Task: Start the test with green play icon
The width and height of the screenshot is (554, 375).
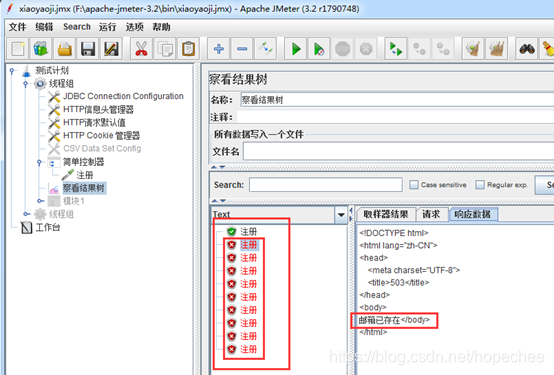Action: (296, 49)
